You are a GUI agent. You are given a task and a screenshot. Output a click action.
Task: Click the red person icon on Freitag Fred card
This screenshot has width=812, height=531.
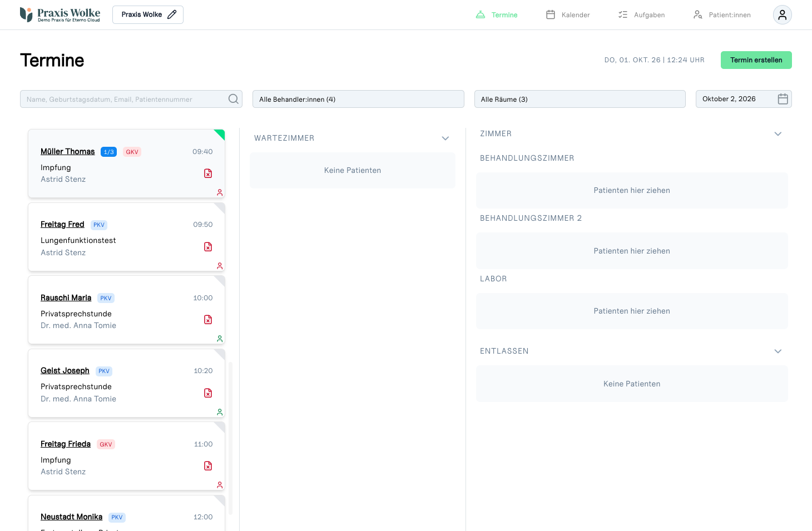pyautogui.click(x=220, y=266)
